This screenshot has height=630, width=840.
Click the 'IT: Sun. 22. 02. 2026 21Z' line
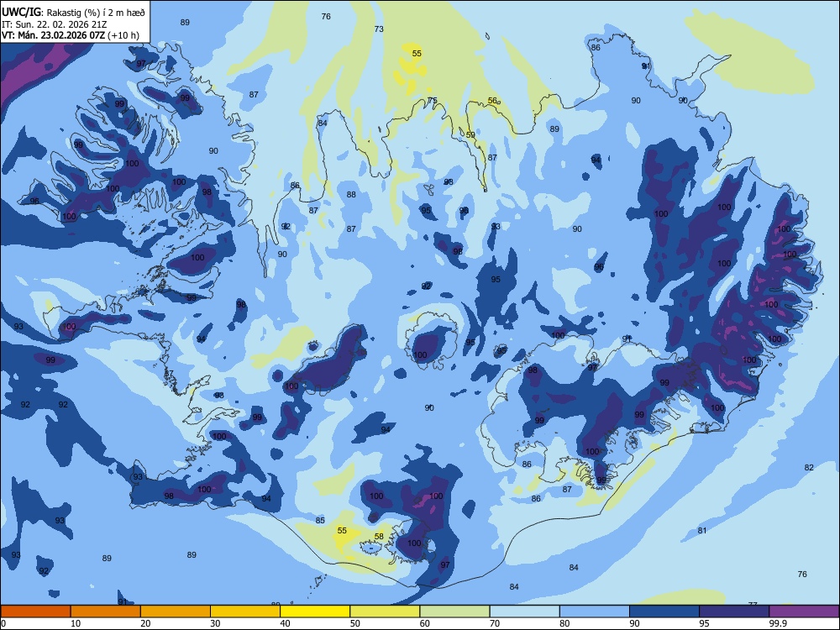(54, 24)
